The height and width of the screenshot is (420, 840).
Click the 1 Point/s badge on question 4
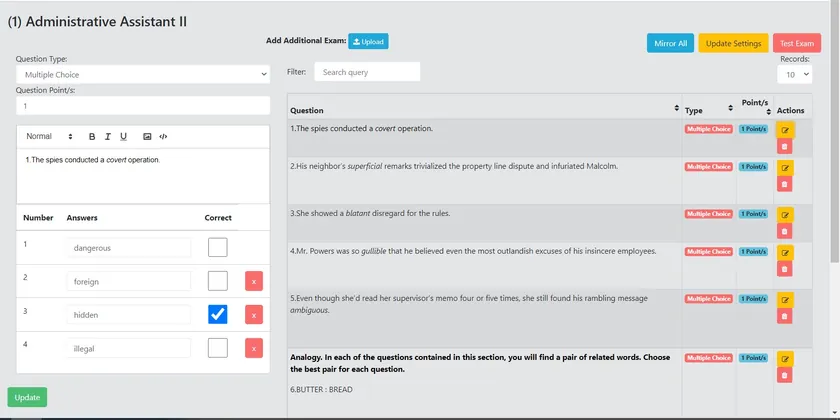(x=753, y=251)
